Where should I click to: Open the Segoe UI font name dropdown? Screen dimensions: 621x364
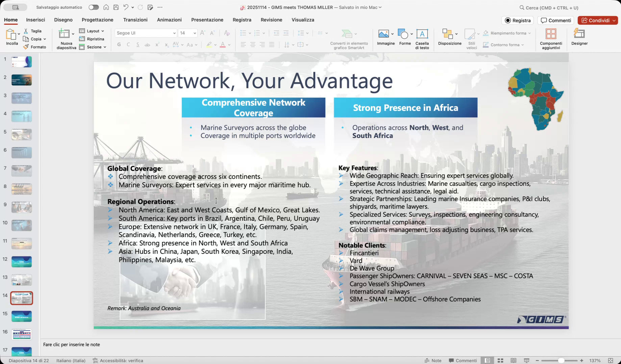[x=174, y=33]
